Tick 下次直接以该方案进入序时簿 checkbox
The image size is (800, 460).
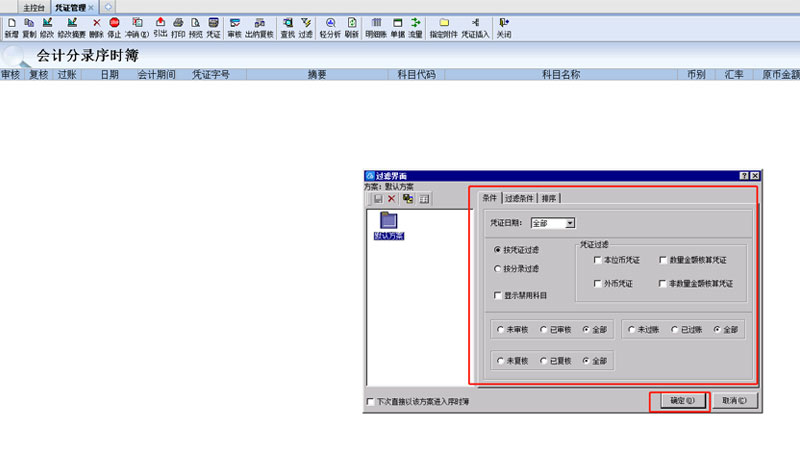(372, 401)
